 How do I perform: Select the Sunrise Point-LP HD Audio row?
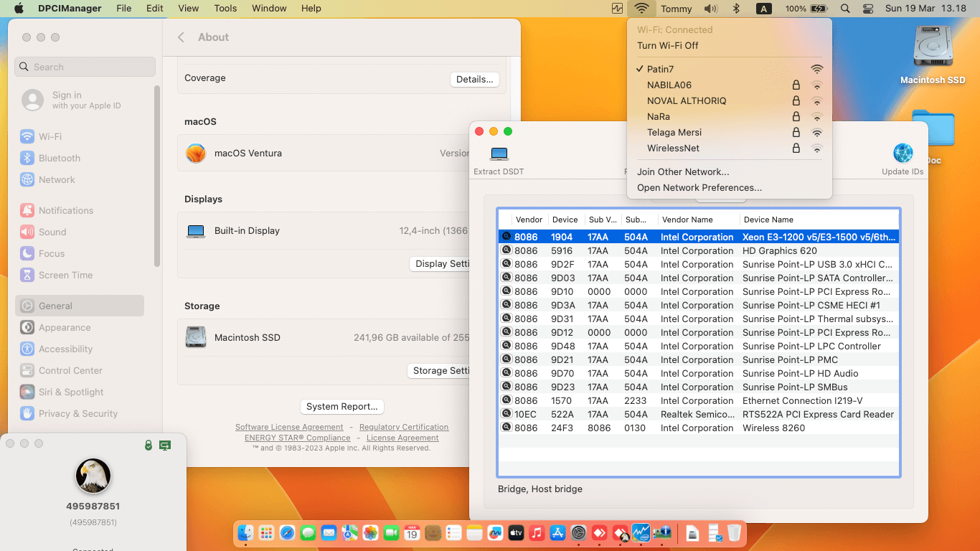point(698,374)
